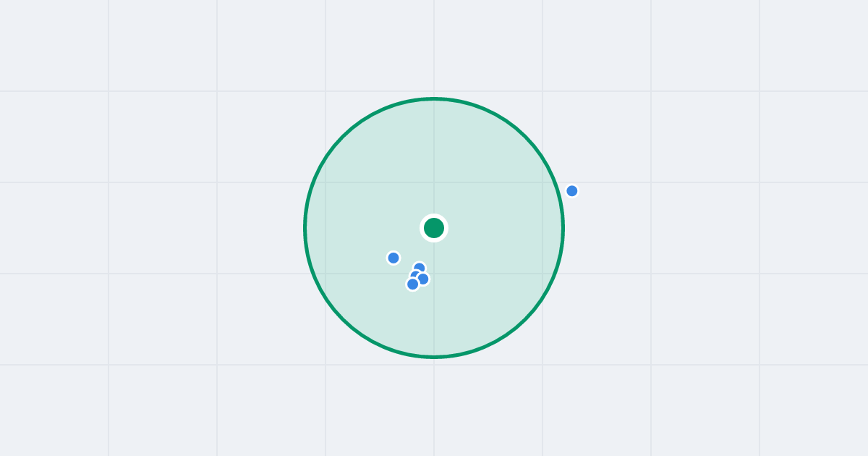Click the empty map left of the green circle

tap(181, 228)
